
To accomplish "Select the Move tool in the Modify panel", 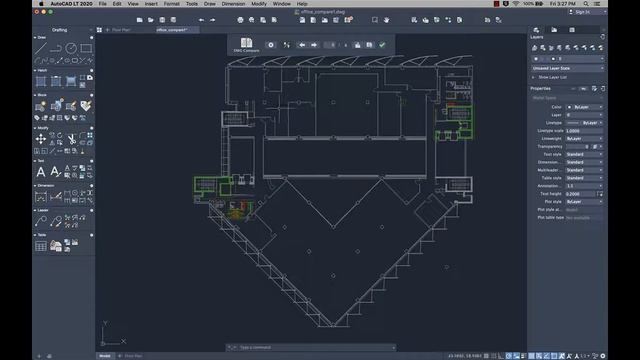I will (x=41, y=139).
